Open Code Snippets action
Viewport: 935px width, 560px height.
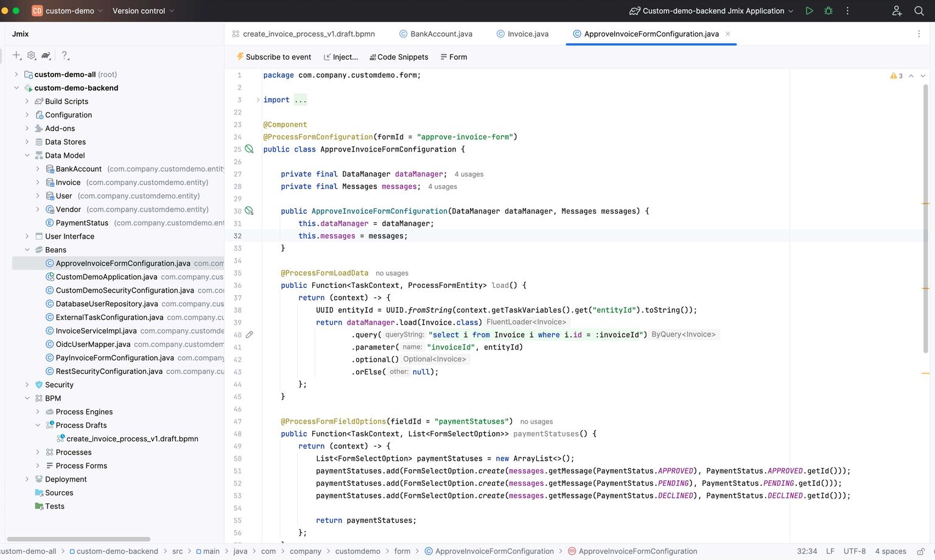pos(399,57)
